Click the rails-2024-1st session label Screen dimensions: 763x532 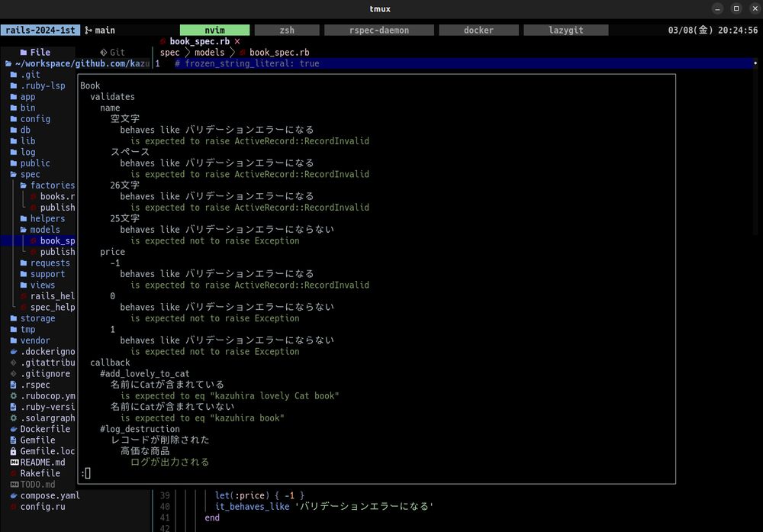(x=40, y=31)
